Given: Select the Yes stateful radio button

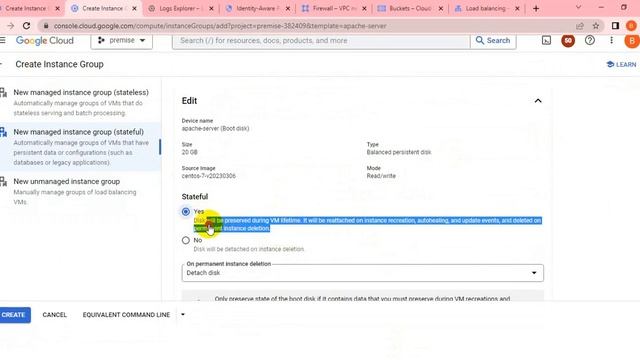Looking at the screenshot, I should point(186,211).
